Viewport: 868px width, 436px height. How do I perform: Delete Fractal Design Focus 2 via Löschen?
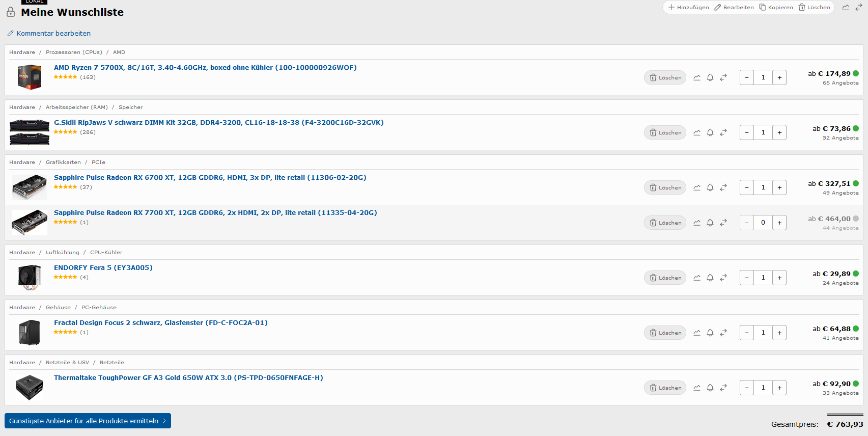665,333
